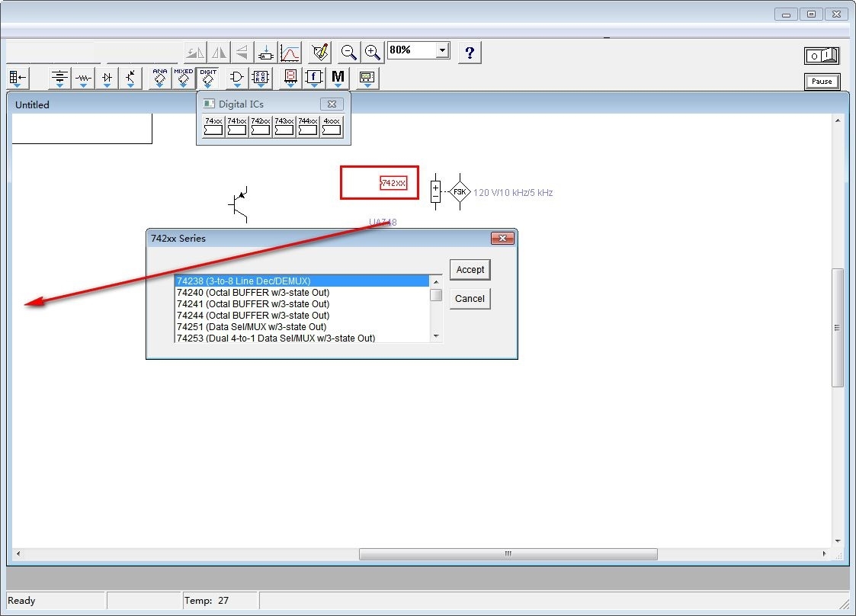Click Accept in 742xx Series dialog
This screenshot has width=856, height=616.
(x=470, y=270)
